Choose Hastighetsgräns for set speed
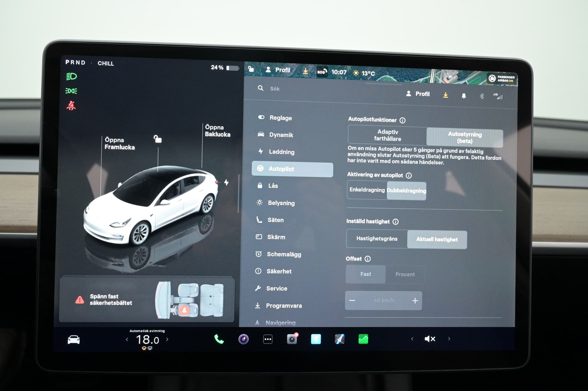588x391 pixels. pos(377,239)
